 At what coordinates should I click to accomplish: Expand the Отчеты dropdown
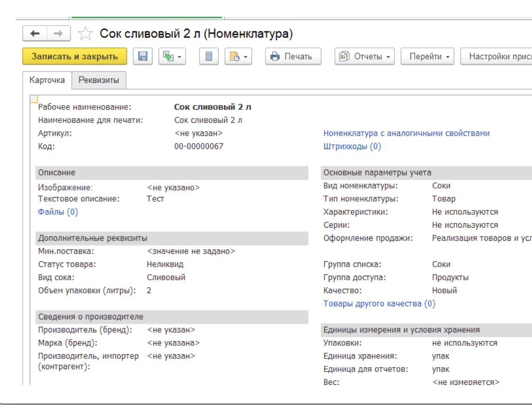[365, 56]
